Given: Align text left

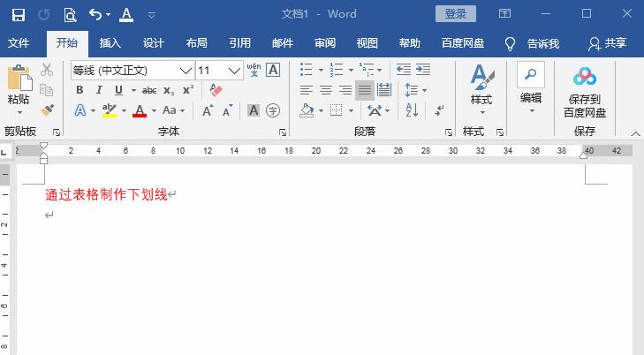Looking at the screenshot, I should 306,90.
